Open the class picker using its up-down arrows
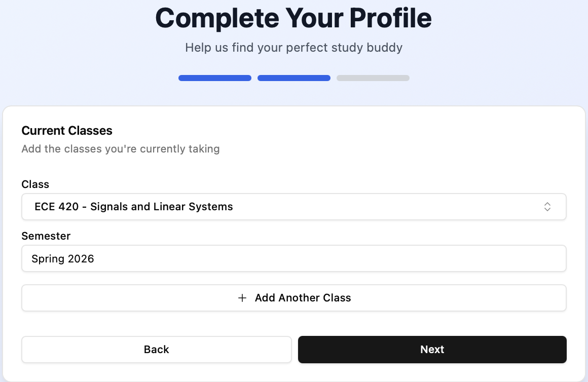Viewport: 588px width, 382px height. (547, 207)
